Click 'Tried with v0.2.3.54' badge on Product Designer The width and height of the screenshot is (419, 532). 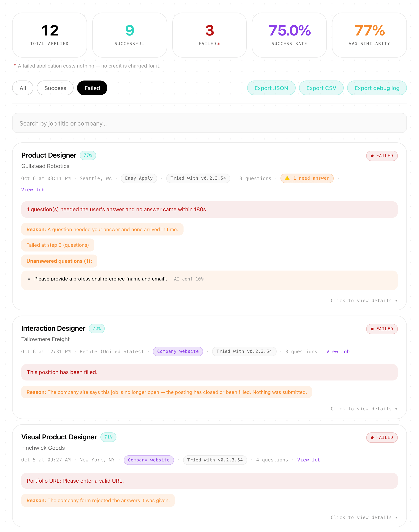coord(198,178)
